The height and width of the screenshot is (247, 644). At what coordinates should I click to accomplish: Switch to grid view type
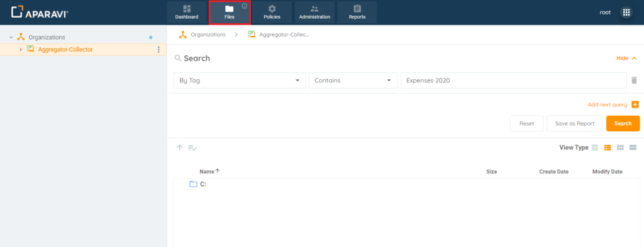[620, 148]
